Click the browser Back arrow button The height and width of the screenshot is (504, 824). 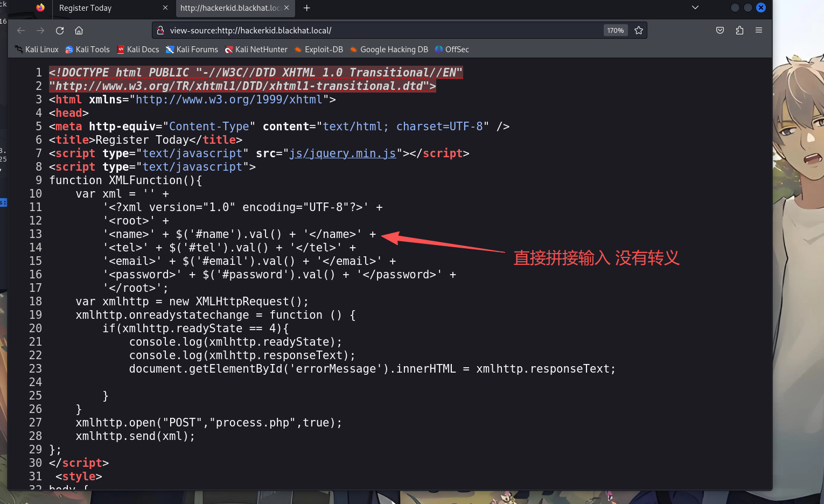(x=21, y=31)
